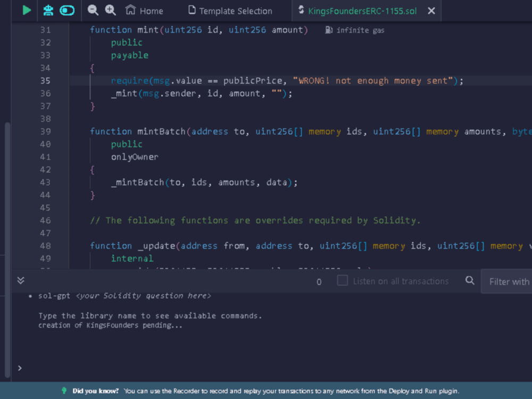Switch to the Template Selection tab

(x=230, y=11)
